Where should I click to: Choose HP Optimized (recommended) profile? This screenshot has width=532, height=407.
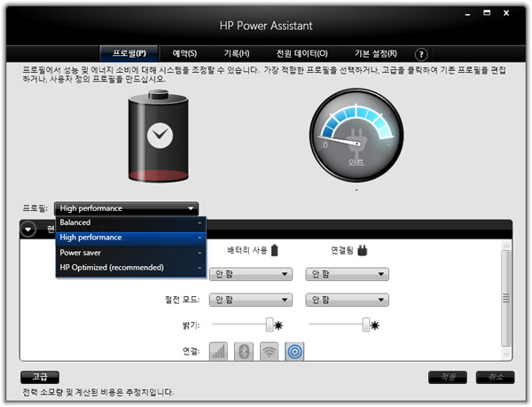[131, 268]
